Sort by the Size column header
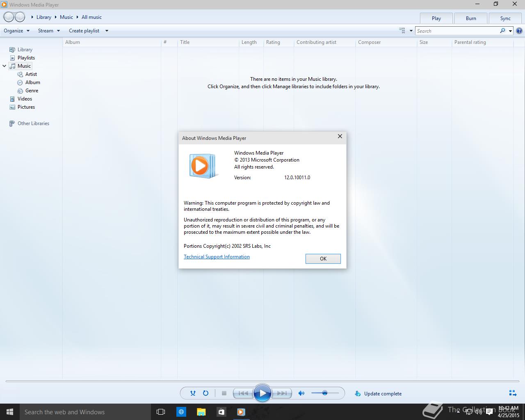 tap(434, 42)
